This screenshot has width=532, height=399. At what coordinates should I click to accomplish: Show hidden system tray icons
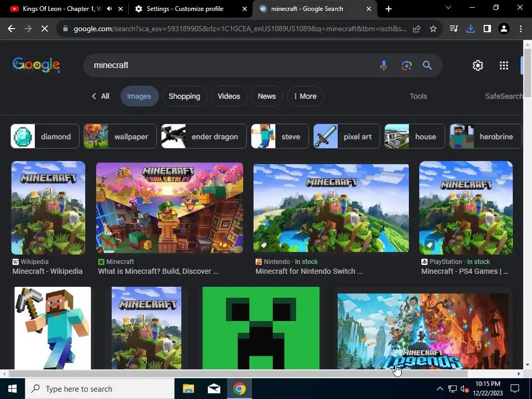[440, 389]
